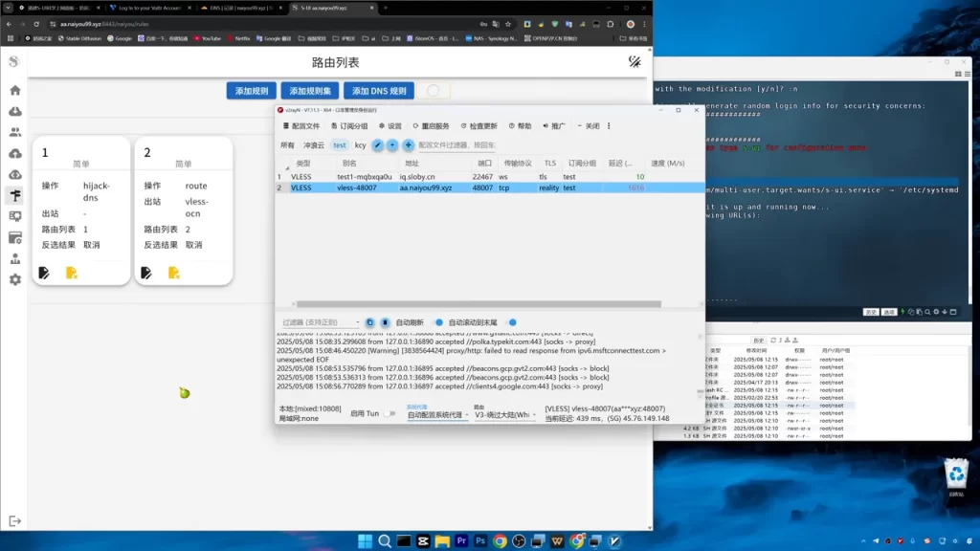Select the 冲浪云 group tab
The height and width of the screenshot is (551, 980).
point(314,145)
